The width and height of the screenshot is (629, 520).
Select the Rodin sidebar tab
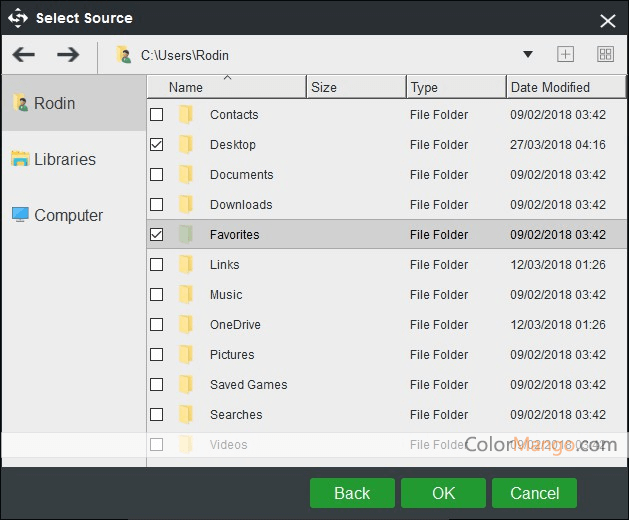pos(73,103)
